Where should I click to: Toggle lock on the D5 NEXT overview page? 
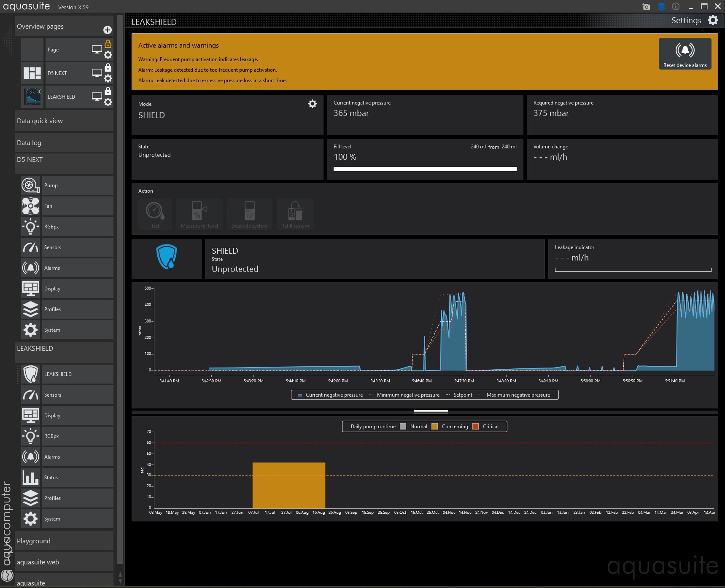click(108, 68)
